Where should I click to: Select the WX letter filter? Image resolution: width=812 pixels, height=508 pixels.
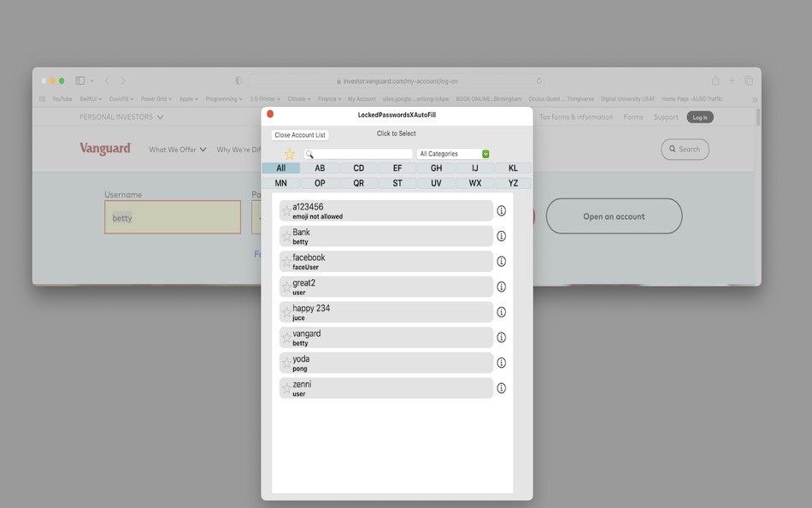pos(475,183)
